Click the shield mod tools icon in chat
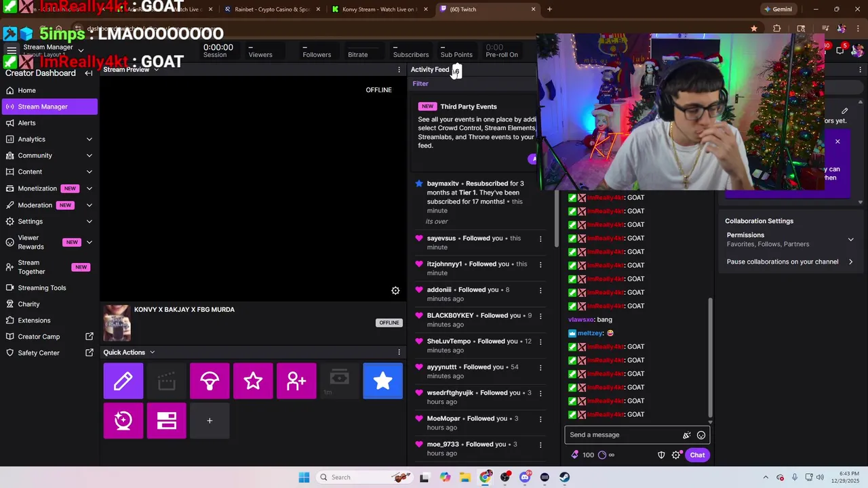Screen dimensions: 868x488 tap(661, 455)
